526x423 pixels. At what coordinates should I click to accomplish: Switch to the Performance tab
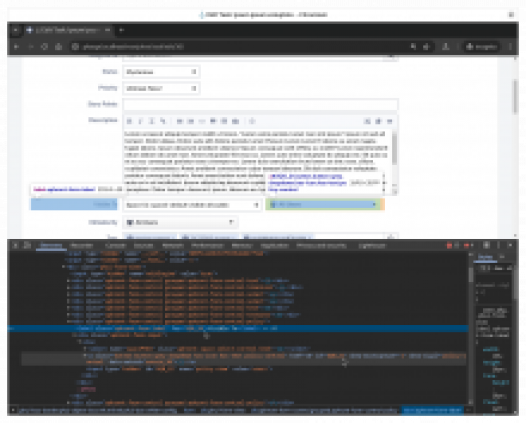[x=208, y=246]
